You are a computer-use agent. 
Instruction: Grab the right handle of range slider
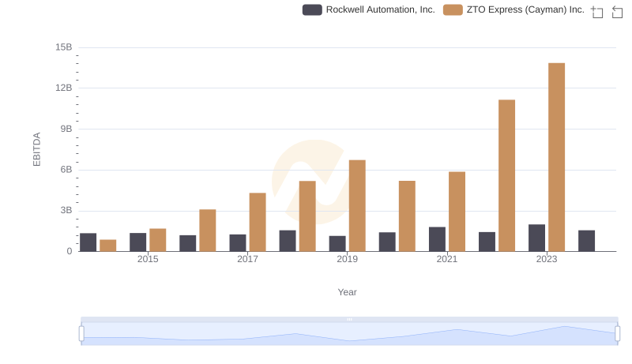(617, 333)
